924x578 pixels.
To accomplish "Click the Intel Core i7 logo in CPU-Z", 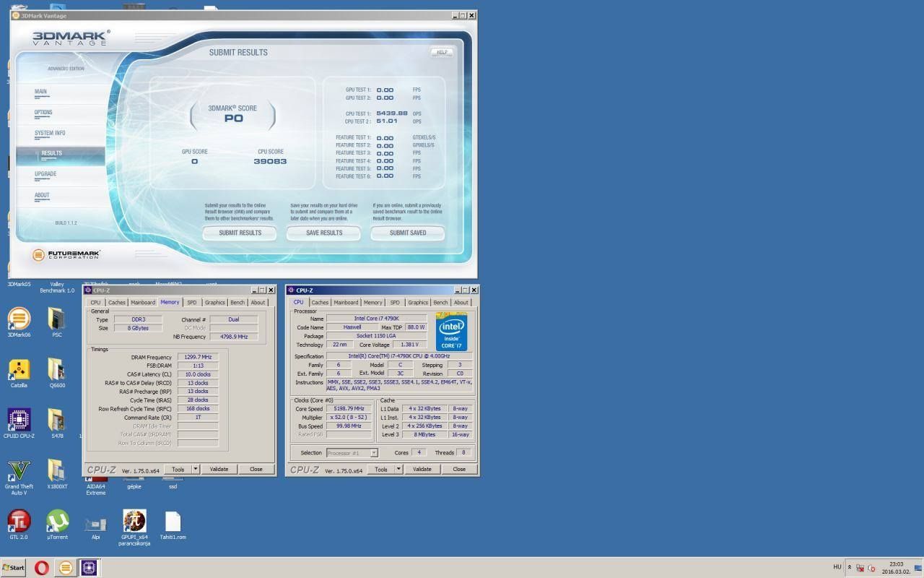I will tap(452, 331).
